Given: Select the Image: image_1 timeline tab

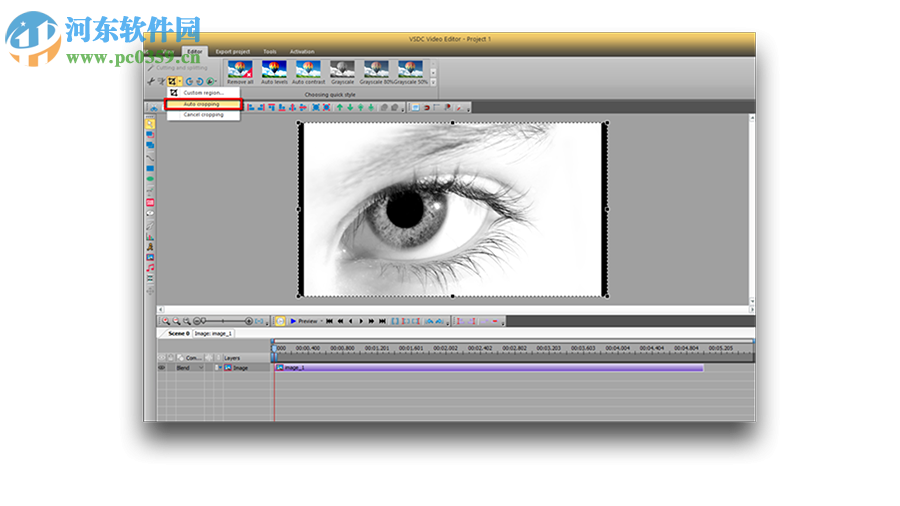Looking at the screenshot, I should [213, 333].
